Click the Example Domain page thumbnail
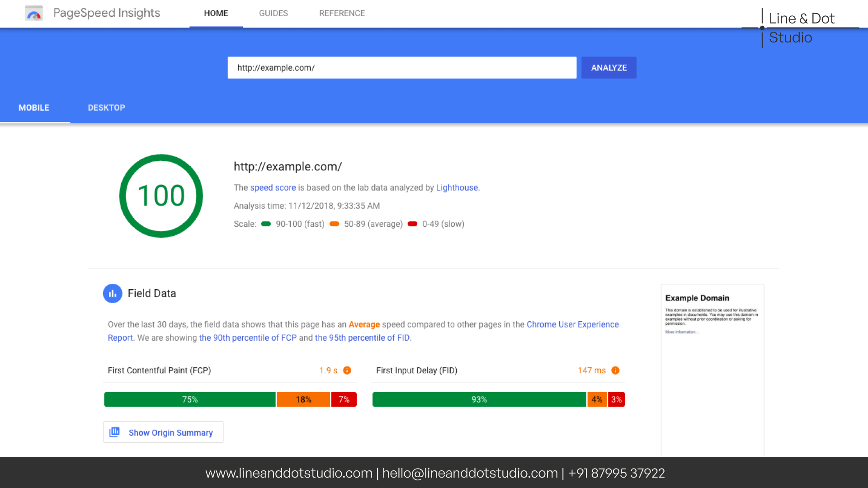 [x=712, y=370]
